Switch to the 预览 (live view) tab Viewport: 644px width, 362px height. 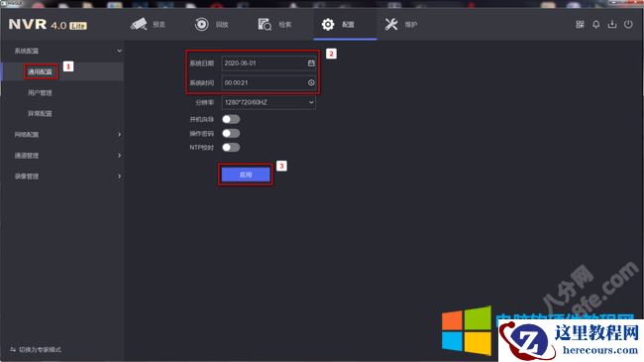[x=148, y=24]
